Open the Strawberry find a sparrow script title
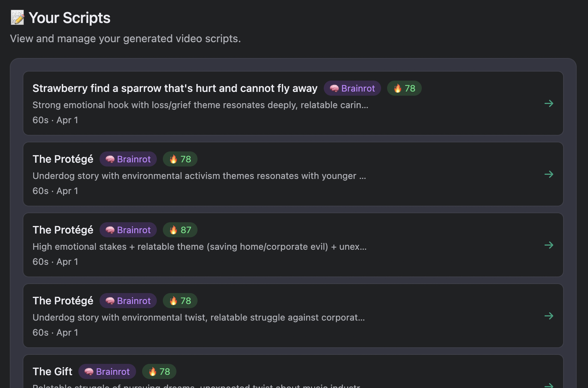Viewport: 588px width, 388px height. (x=175, y=88)
